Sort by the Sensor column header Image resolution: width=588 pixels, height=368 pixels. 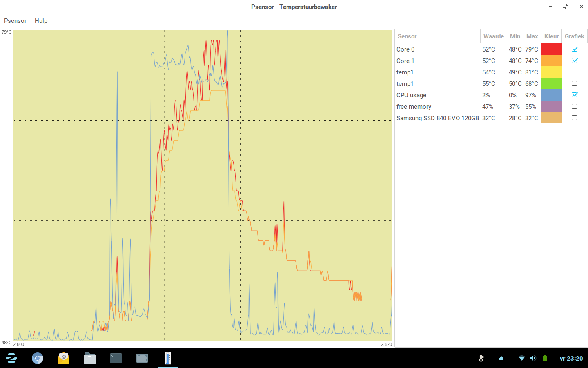437,36
